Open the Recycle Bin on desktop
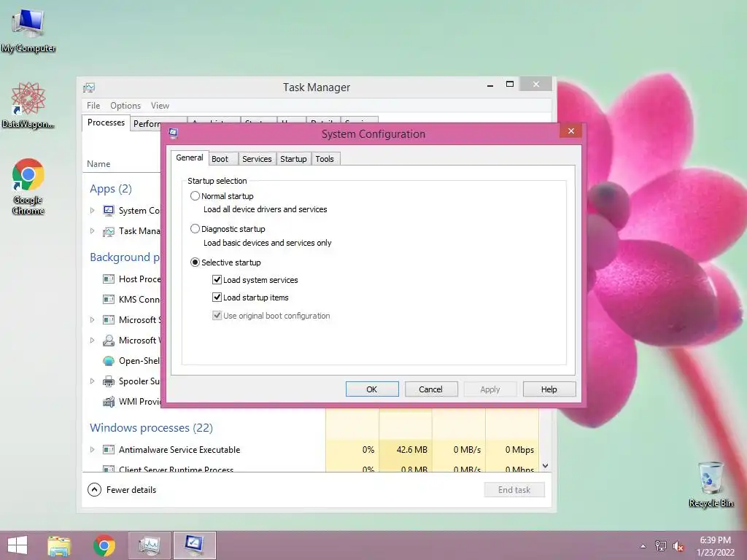This screenshot has height=560, width=747. [x=711, y=484]
